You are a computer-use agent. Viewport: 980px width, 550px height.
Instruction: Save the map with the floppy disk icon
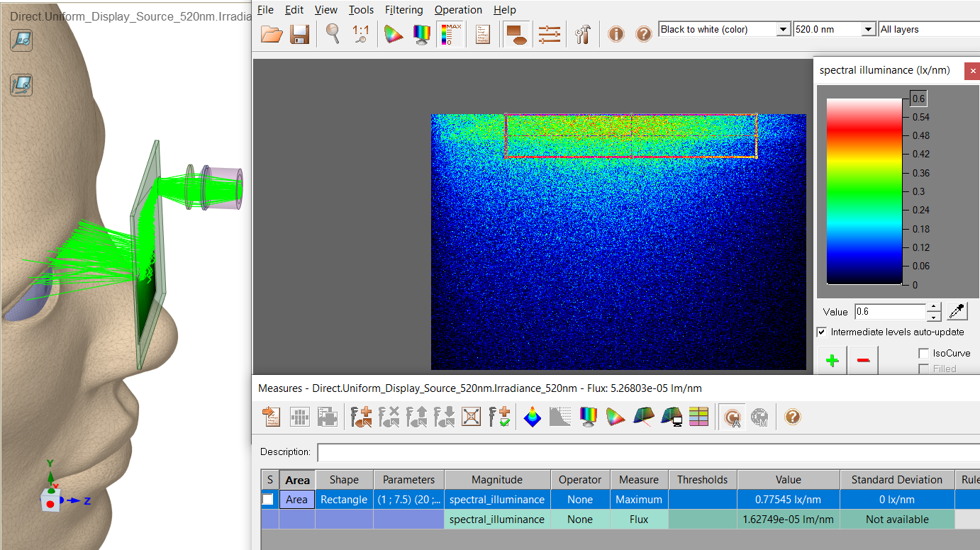299,33
